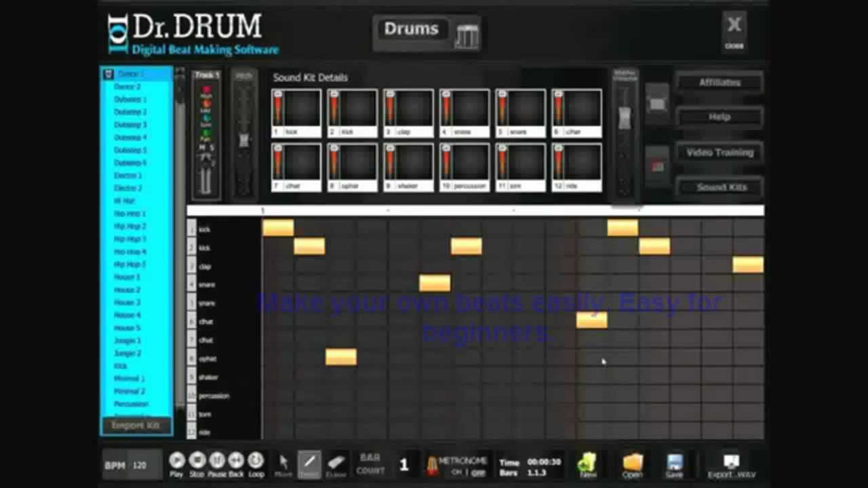Click the clap note in row 3
868x488 pixels.
(x=748, y=264)
